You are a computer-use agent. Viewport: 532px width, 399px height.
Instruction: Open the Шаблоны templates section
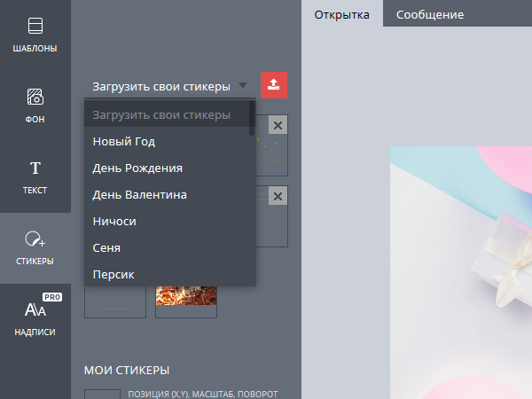(x=35, y=35)
